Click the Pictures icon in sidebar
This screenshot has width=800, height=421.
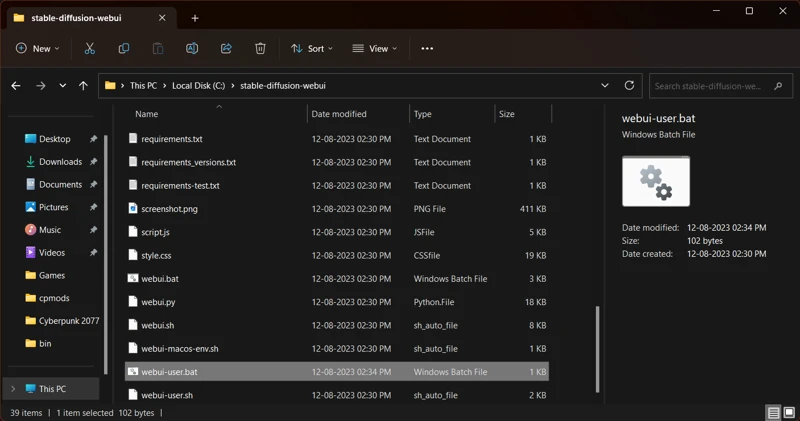31,207
